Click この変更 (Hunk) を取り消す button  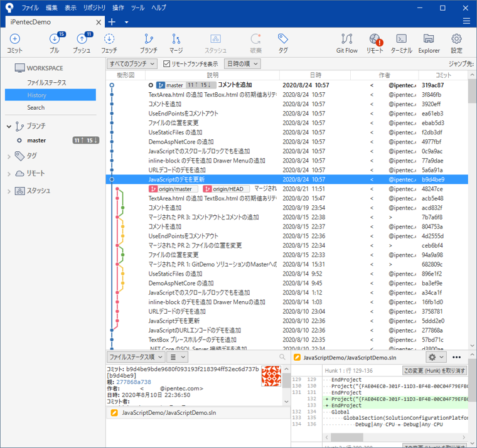coord(434,370)
